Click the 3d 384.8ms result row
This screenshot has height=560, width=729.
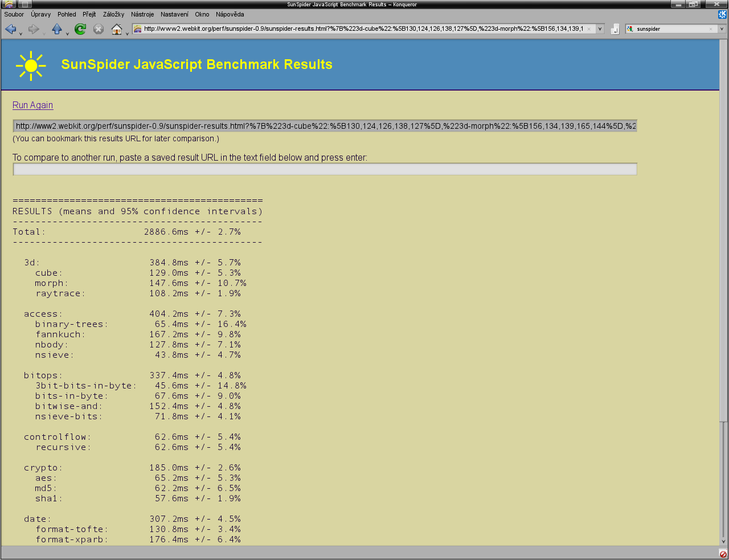click(x=132, y=263)
